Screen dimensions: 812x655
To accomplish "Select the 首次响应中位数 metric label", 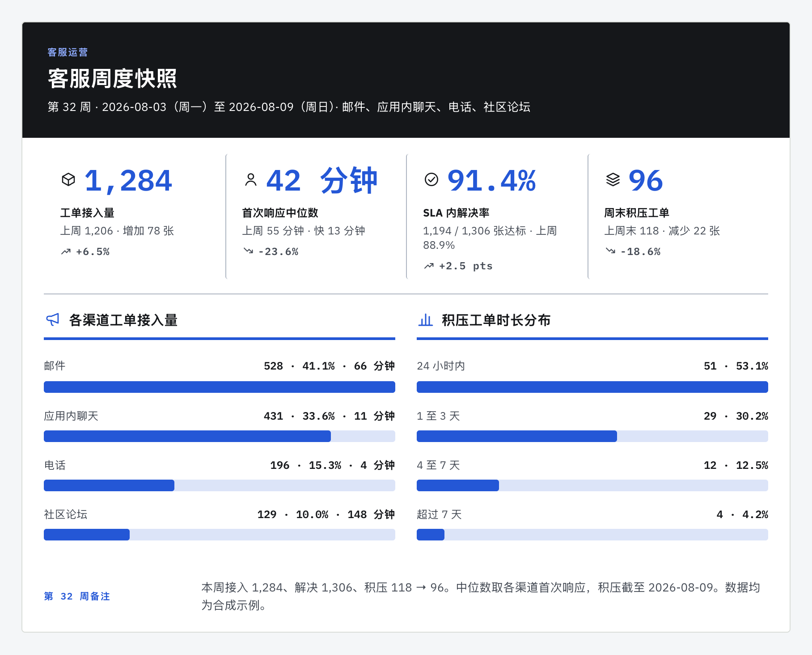I will coord(280,213).
